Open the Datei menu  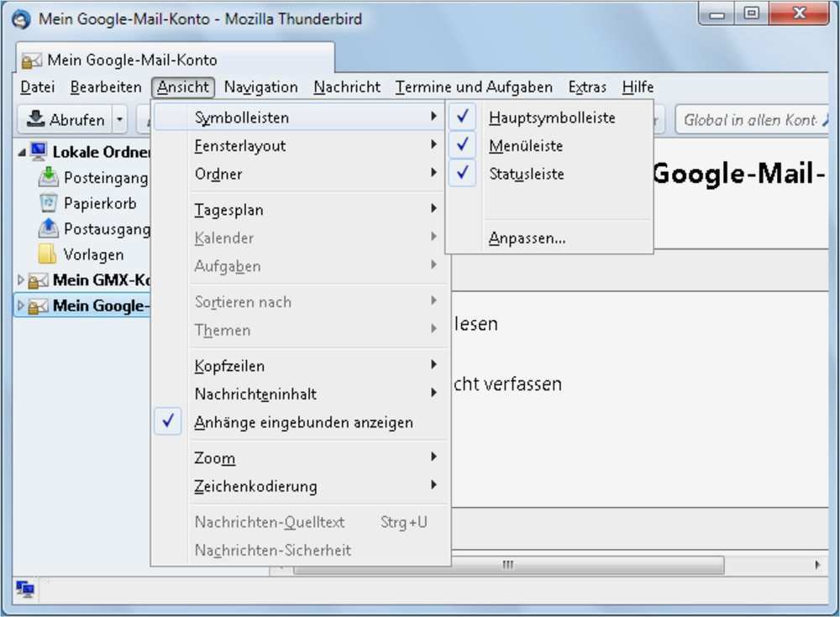[x=38, y=86]
